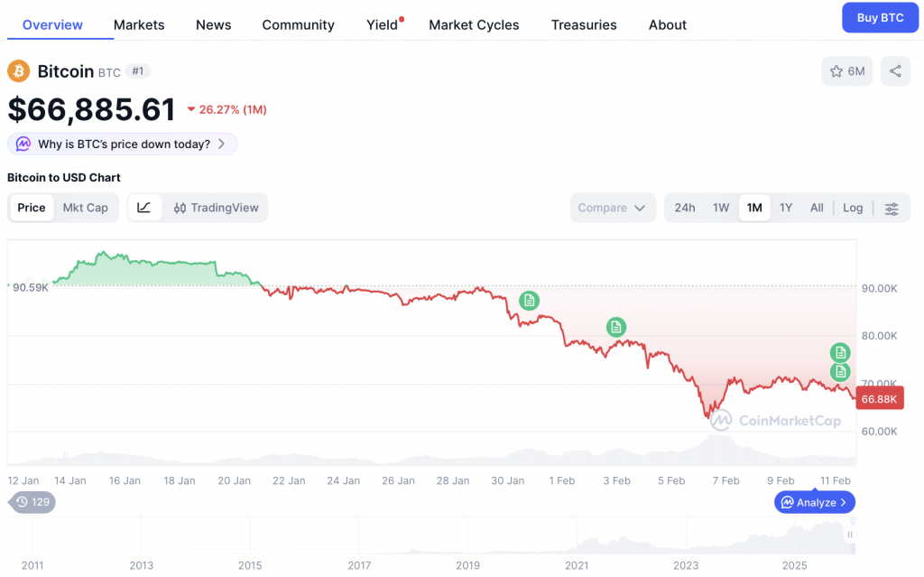The width and height of the screenshot is (924, 577).
Task: Open the Compare dropdown
Action: tap(613, 208)
